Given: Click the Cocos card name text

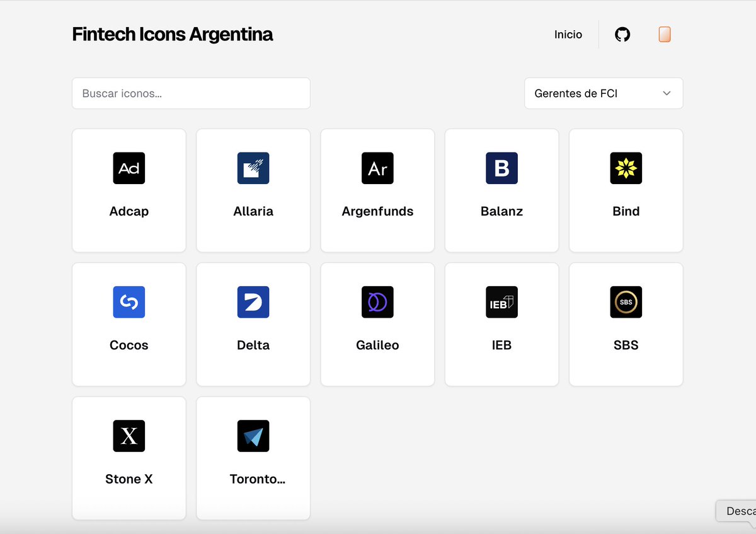Looking at the screenshot, I should (x=129, y=345).
